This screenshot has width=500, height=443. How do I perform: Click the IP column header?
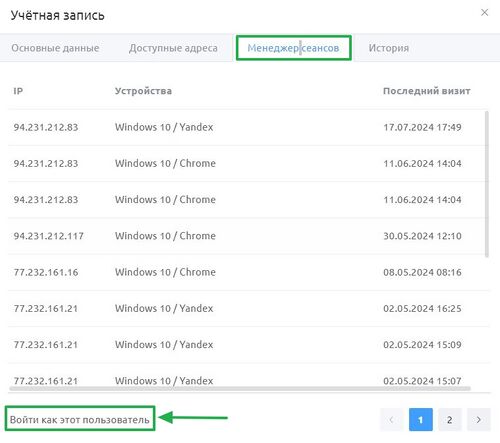click(18, 91)
